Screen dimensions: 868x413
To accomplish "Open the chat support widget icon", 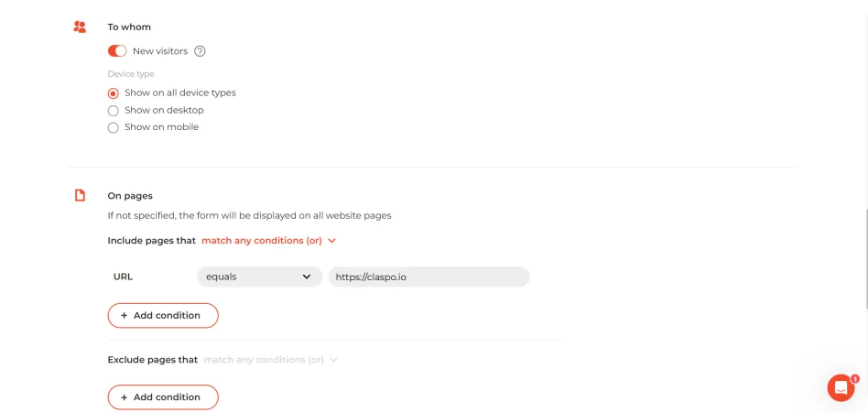I will [x=841, y=387].
